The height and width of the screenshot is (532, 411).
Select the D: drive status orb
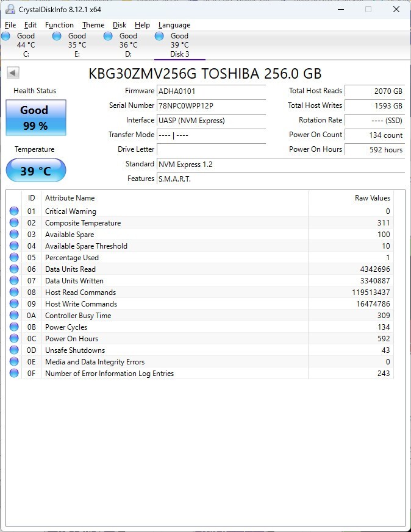pos(108,36)
